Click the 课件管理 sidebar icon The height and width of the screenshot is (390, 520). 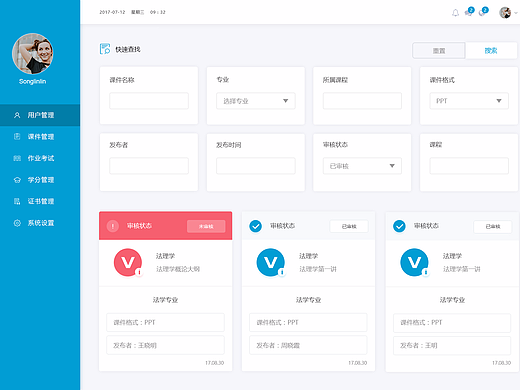pyautogui.click(x=17, y=136)
